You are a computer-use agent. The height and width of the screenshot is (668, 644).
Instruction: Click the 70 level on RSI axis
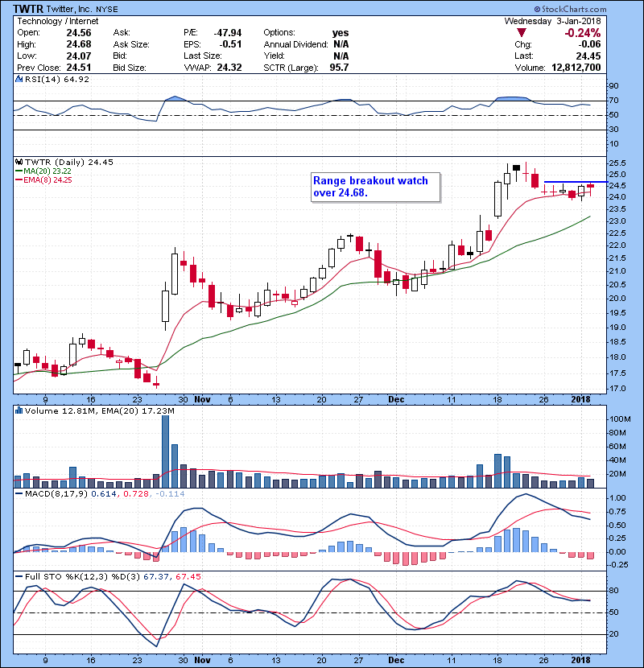coord(613,101)
